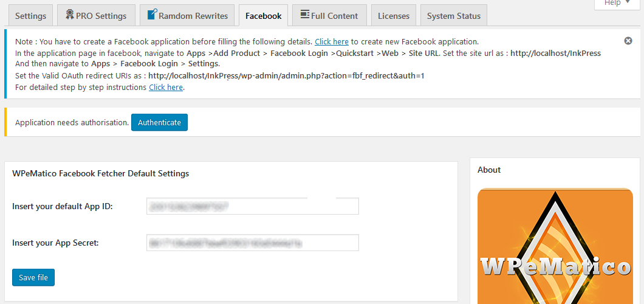Open the Settings tab
644x304 pixels.
[x=31, y=16]
